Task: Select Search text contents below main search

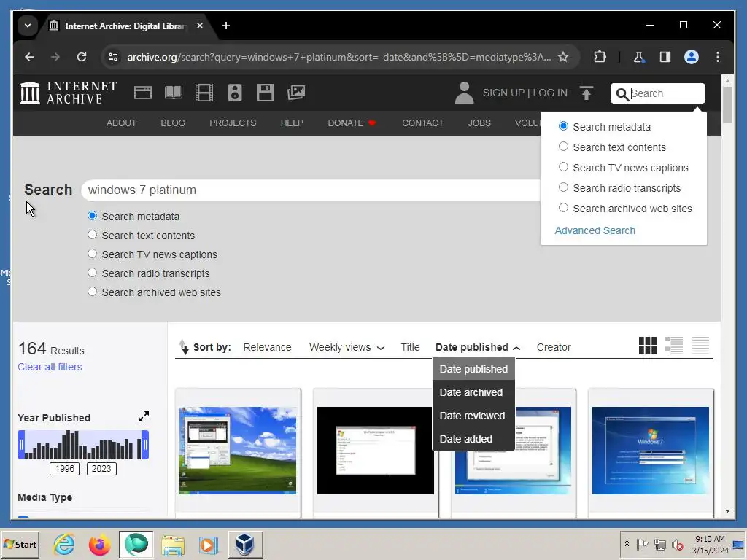Action: (93, 235)
